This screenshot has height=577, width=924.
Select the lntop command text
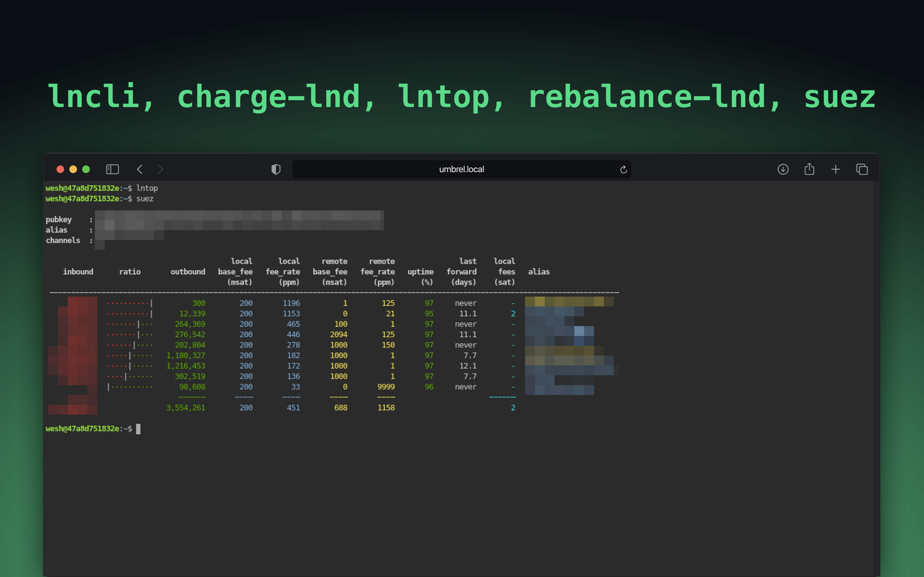point(147,188)
